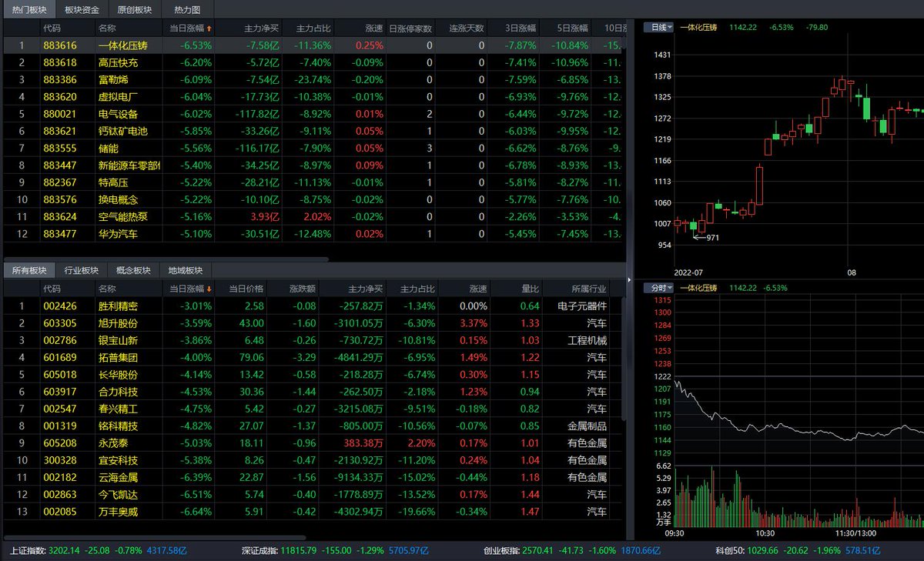Open the 分时 chart type dropdown
924x561 pixels.
click(x=659, y=288)
